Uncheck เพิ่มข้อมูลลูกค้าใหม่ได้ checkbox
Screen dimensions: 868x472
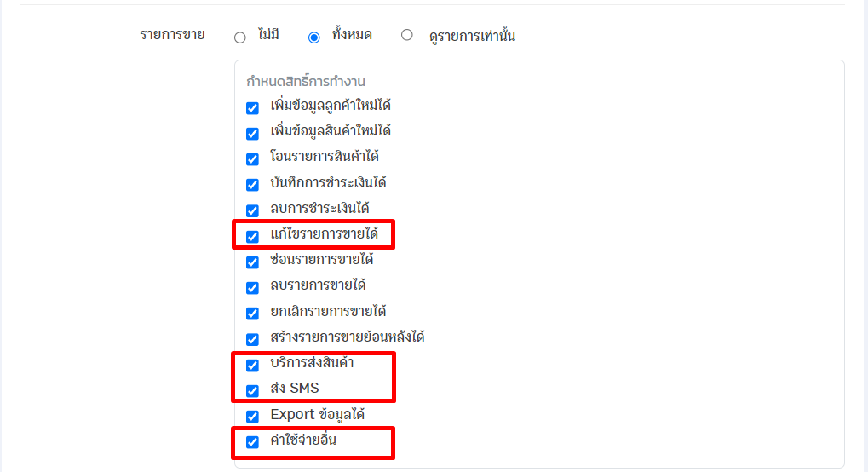[x=252, y=107]
